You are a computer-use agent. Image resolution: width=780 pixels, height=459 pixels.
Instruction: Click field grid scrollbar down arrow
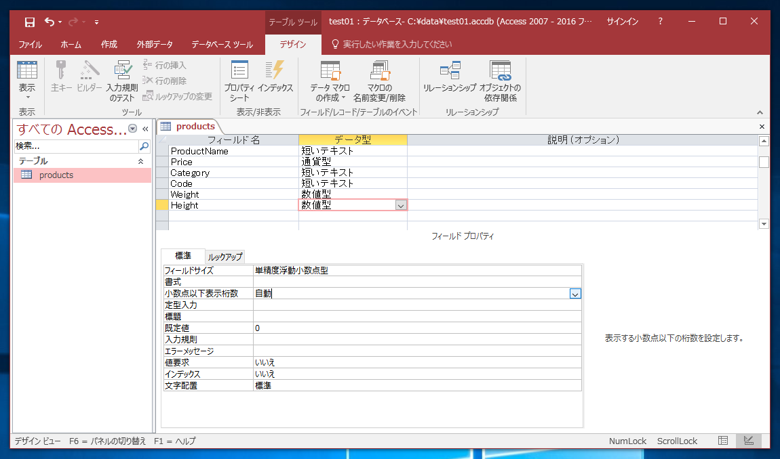764,224
